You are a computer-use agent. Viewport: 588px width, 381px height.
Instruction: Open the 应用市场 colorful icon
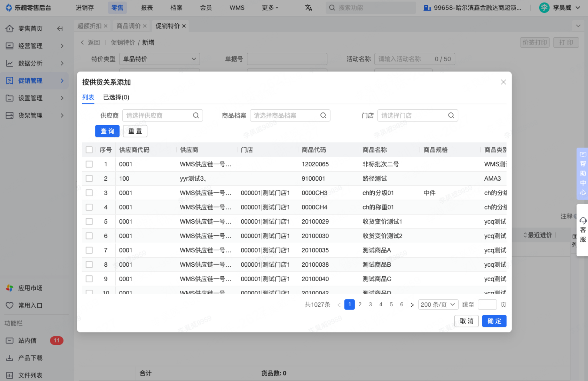[10, 288]
